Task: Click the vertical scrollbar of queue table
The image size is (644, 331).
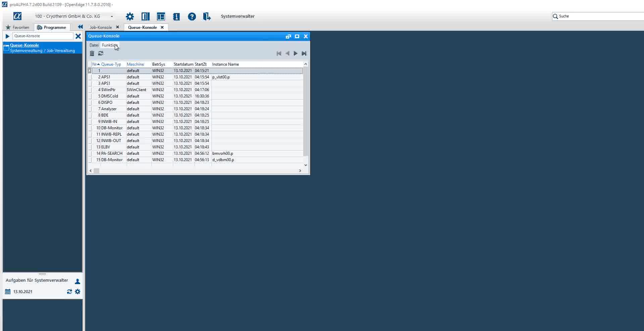Action: tap(306, 111)
